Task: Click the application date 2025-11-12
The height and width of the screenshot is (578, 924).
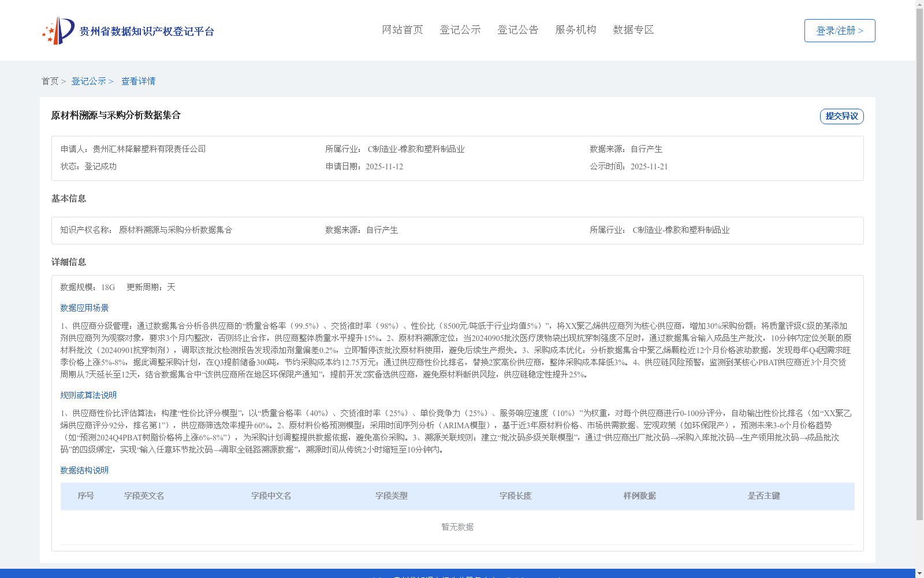Action: pos(385,166)
